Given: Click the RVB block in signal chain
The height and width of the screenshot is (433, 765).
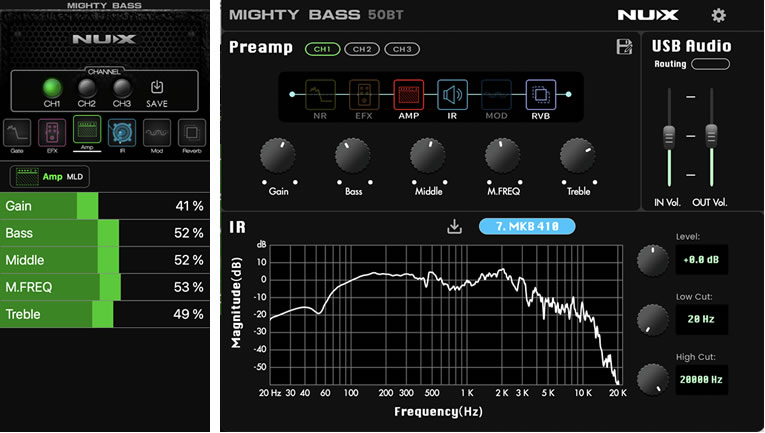Looking at the screenshot, I should click(540, 95).
